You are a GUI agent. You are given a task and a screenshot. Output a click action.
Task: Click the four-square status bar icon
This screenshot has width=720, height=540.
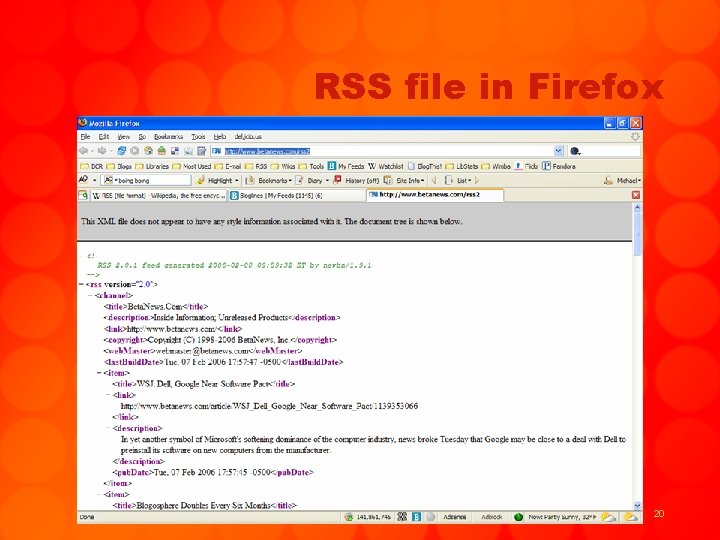pyautogui.click(x=402, y=517)
